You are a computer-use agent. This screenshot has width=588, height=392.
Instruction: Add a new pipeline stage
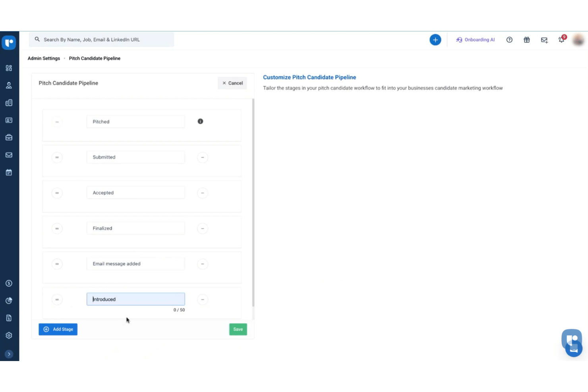[x=58, y=329]
